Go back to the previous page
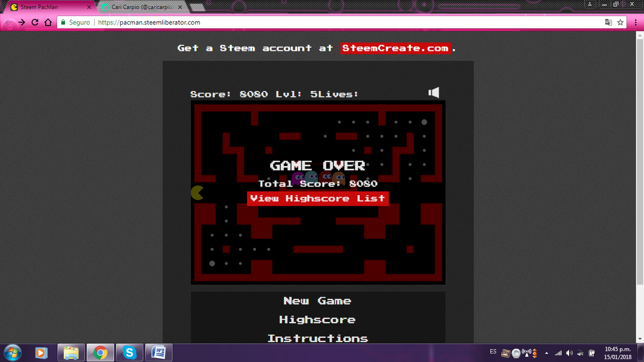This screenshot has width=644, height=362. click(x=9, y=23)
